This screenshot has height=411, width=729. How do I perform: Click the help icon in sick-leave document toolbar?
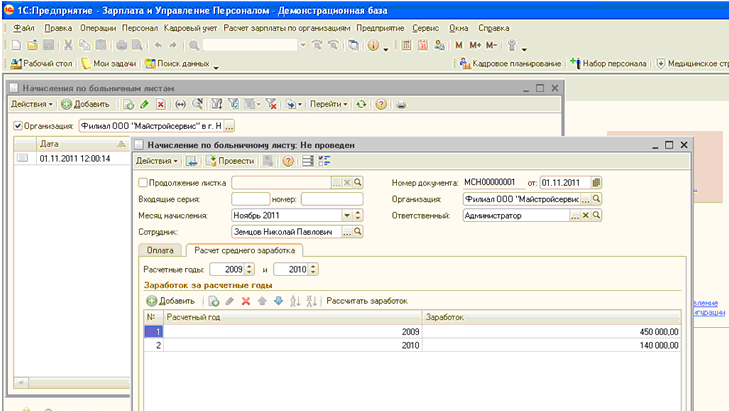[x=288, y=161]
